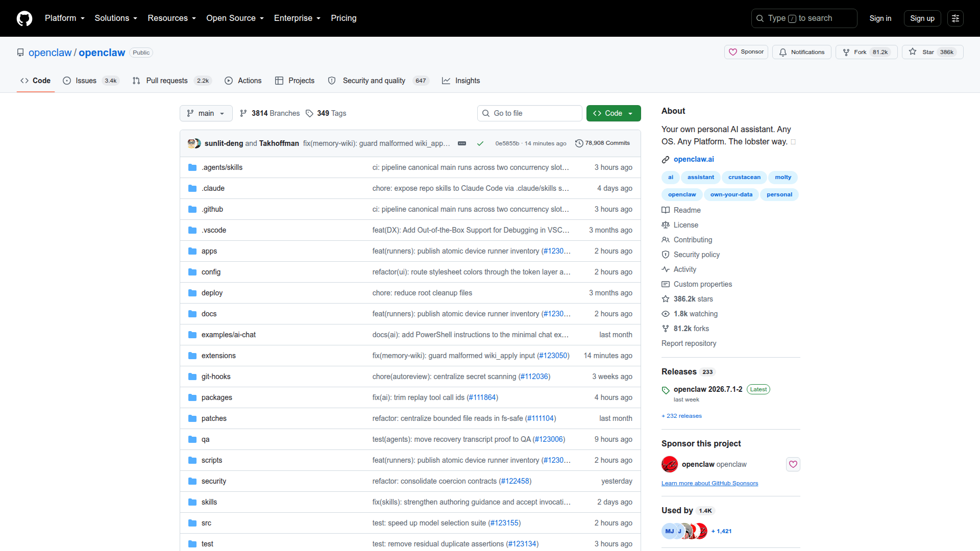980x551 pixels.
Task: Go to the GitHub homepage logo
Action: point(24,18)
